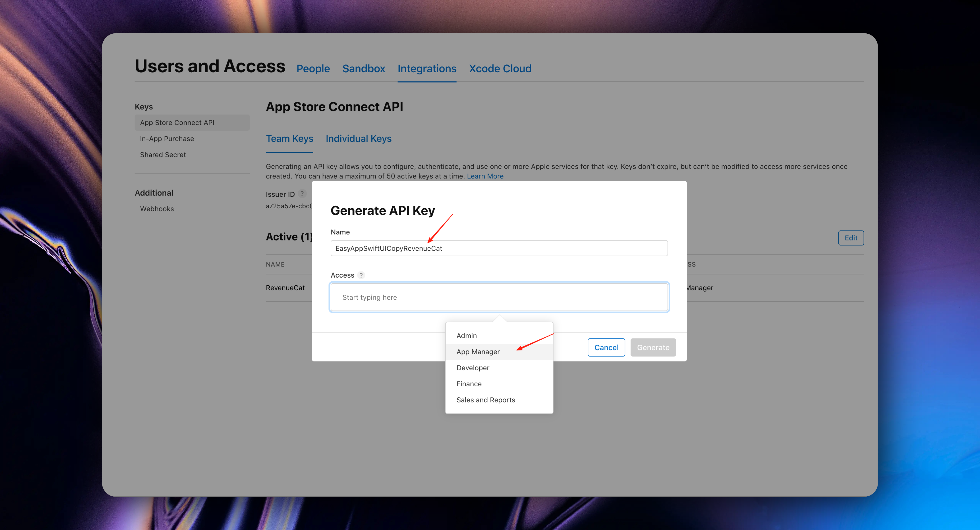
Task: Open the People tab
Action: pos(313,69)
